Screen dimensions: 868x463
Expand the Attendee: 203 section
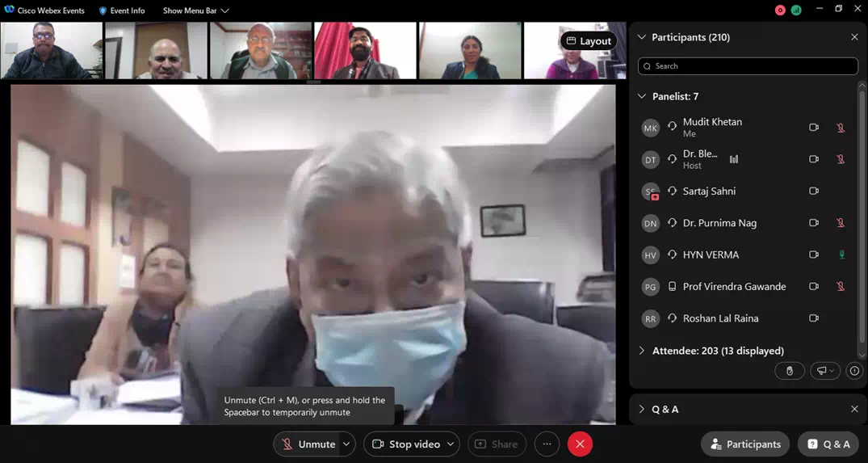[x=642, y=351]
